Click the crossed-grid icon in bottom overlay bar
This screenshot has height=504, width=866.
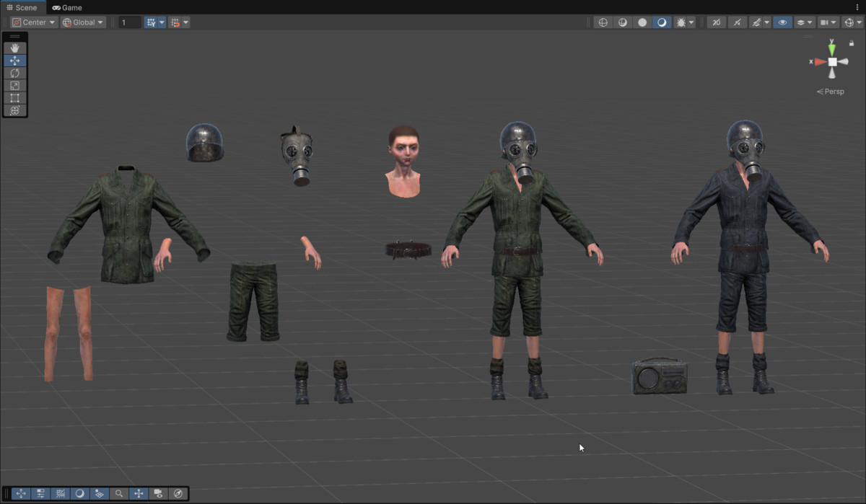click(x=61, y=494)
